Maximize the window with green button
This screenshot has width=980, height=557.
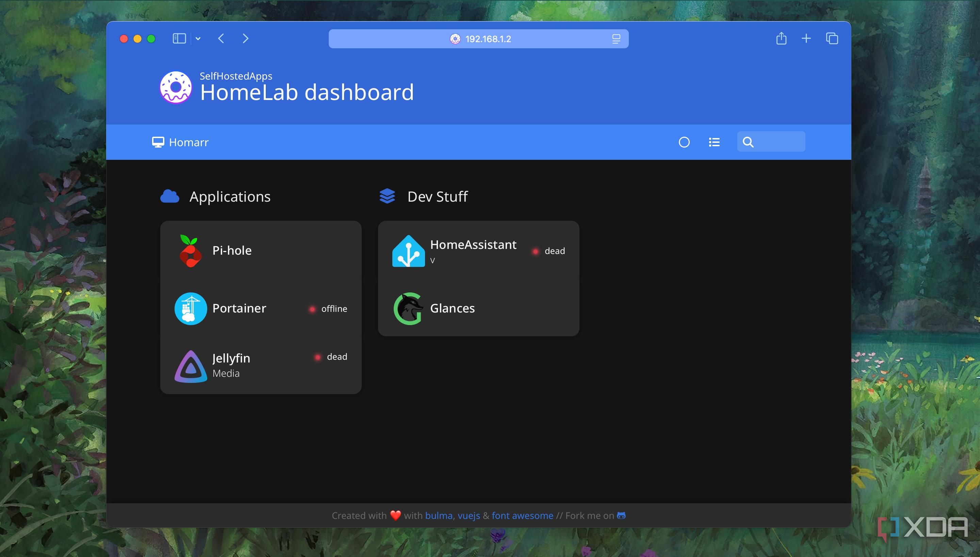point(151,39)
